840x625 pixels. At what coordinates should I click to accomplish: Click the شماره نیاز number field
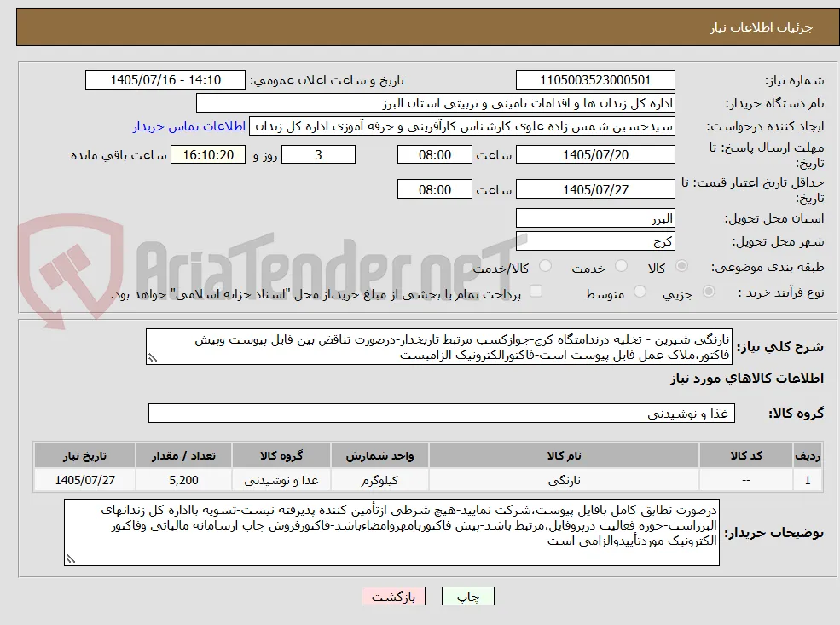[595, 80]
